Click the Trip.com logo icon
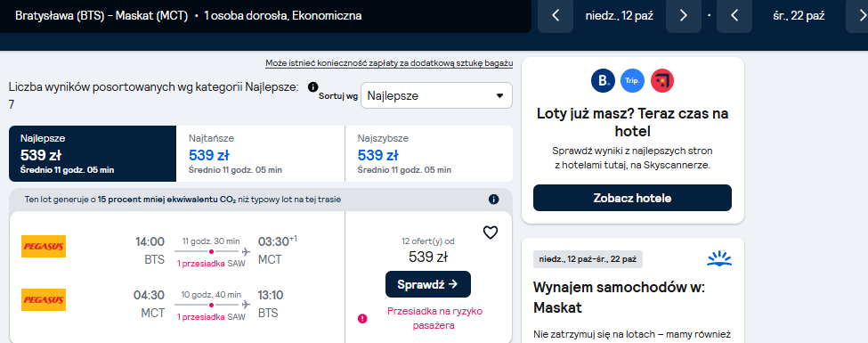868x343 pixels. [632, 80]
